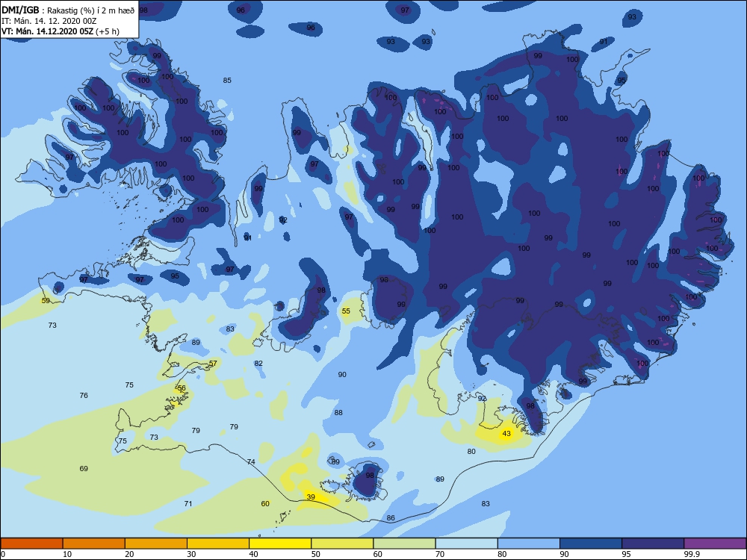The height and width of the screenshot is (560, 747).
Task: Click the "56" humidity value on the map
Action: 182,388
